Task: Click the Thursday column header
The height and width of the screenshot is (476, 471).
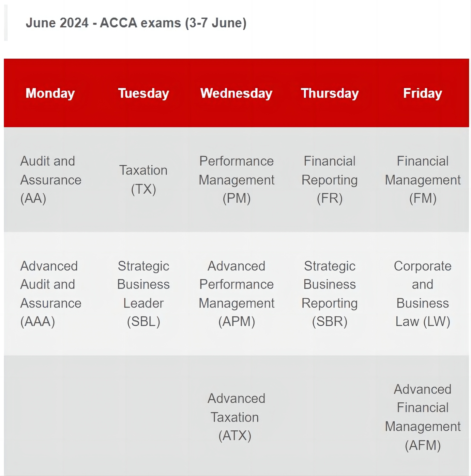Action: tap(330, 93)
